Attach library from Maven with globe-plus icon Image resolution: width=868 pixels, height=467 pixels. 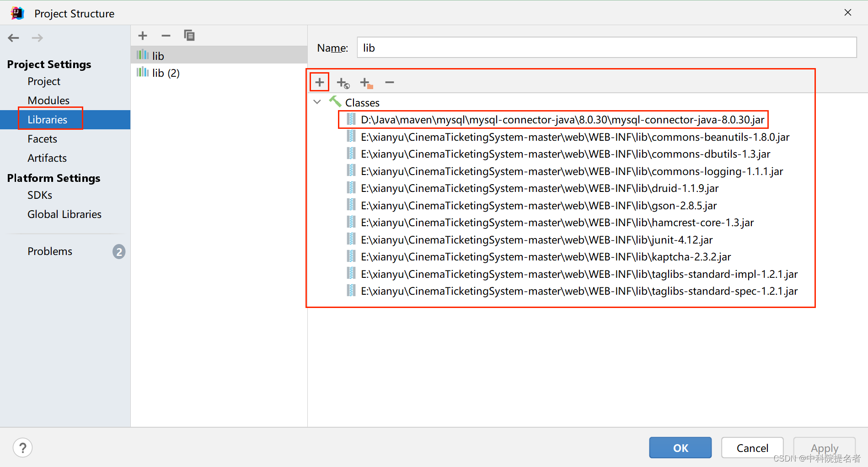pos(343,82)
